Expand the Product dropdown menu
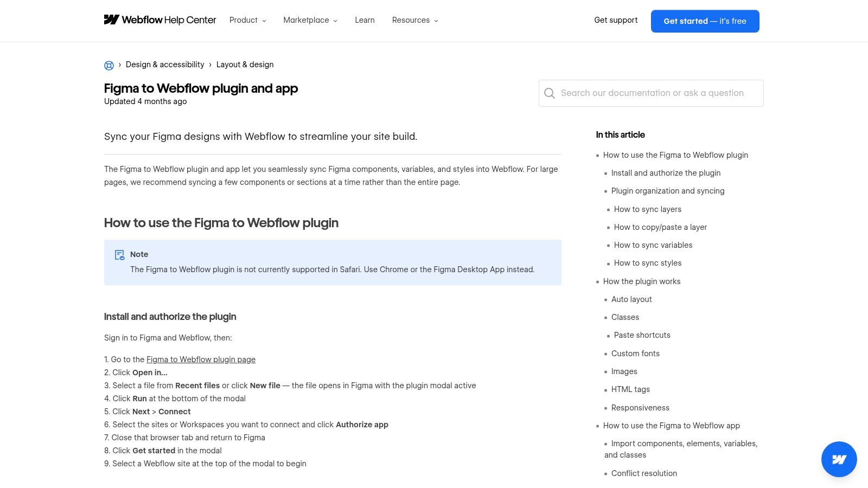This screenshot has height=488, width=868. pyautogui.click(x=247, y=20)
